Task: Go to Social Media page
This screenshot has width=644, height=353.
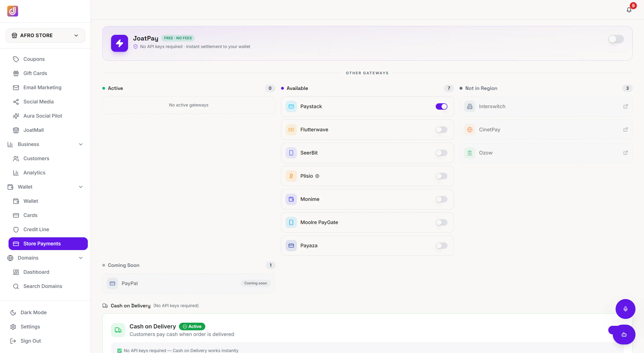Action: click(48, 102)
